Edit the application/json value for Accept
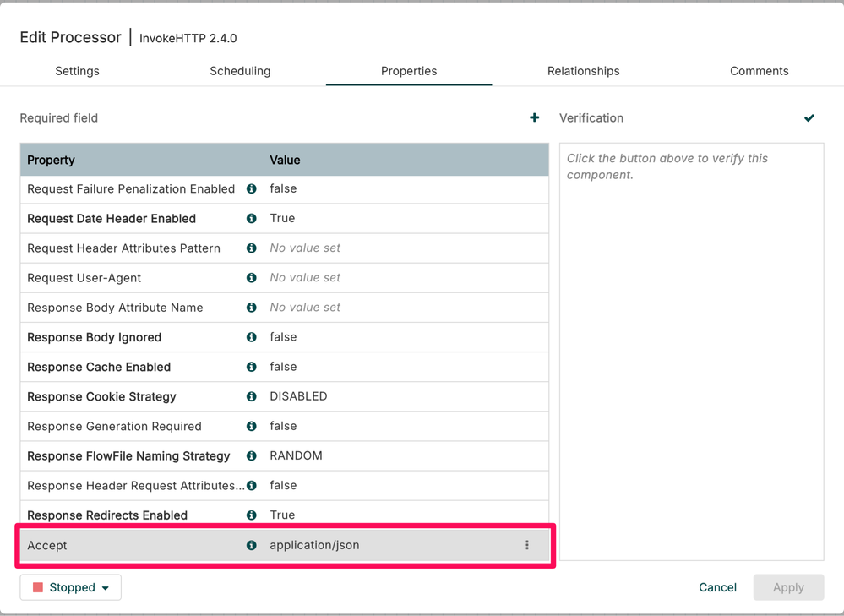This screenshot has width=844, height=616. [x=314, y=545]
